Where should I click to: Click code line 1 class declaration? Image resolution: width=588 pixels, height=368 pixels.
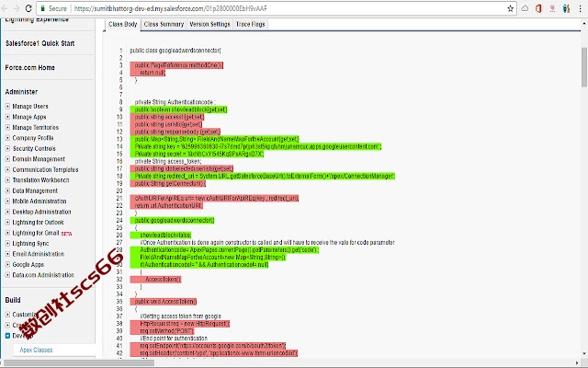tap(175, 51)
